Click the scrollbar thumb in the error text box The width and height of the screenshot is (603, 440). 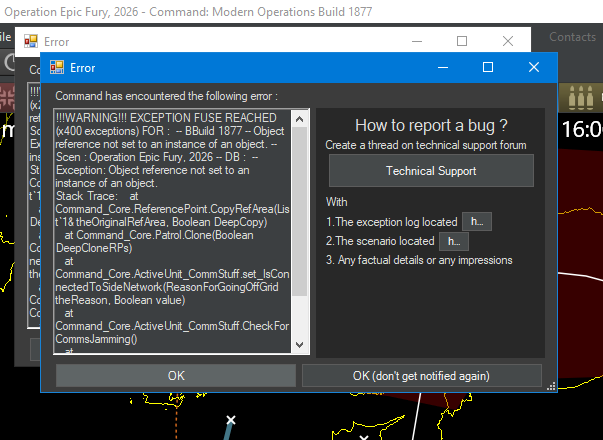[x=300, y=212]
